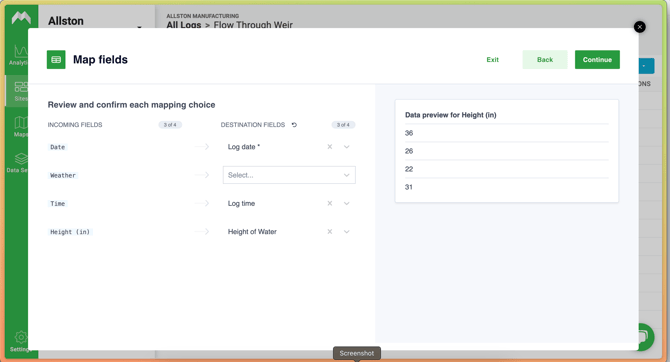The height and width of the screenshot is (362, 670).
Task: Open Analytics in the sidebar
Action: tap(19, 55)
